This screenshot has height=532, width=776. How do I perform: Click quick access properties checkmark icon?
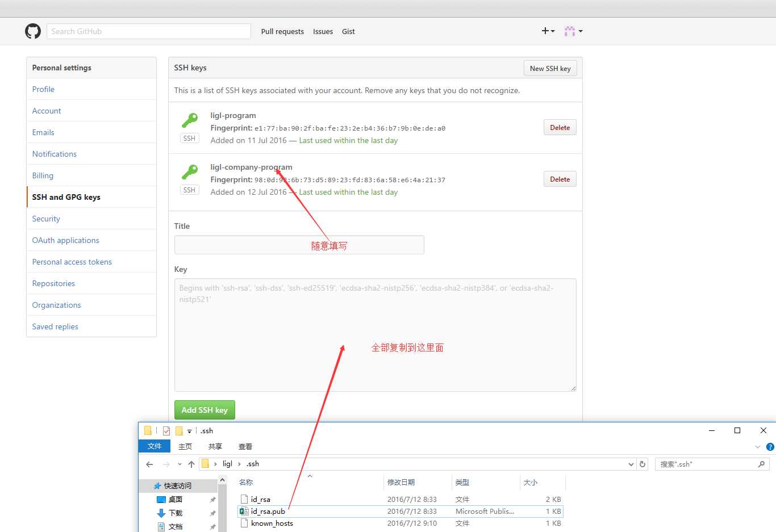166,431
